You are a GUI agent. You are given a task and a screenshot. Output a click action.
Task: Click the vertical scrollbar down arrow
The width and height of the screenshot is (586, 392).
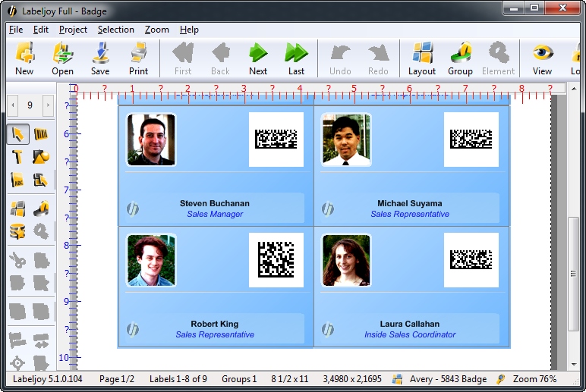[574, 365]
